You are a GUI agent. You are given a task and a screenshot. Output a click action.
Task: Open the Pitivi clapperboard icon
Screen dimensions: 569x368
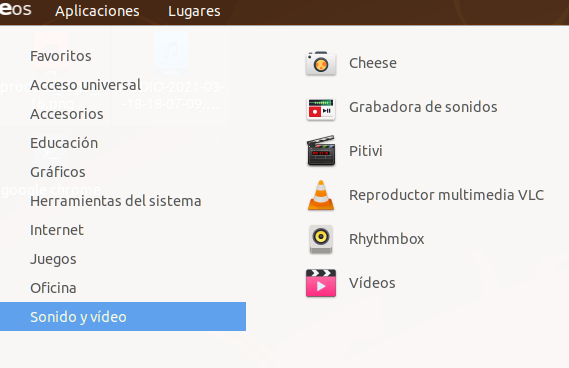click(x=321, y=151)
